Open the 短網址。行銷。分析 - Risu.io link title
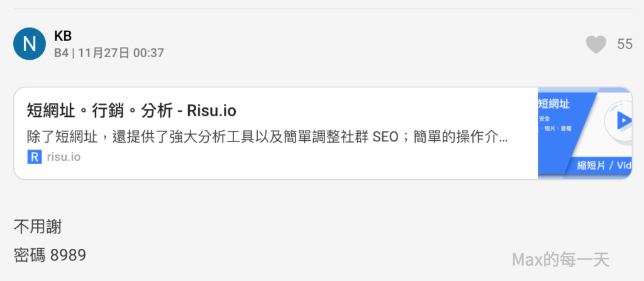This screenshot has height=281, width=644. coord(131,111)
